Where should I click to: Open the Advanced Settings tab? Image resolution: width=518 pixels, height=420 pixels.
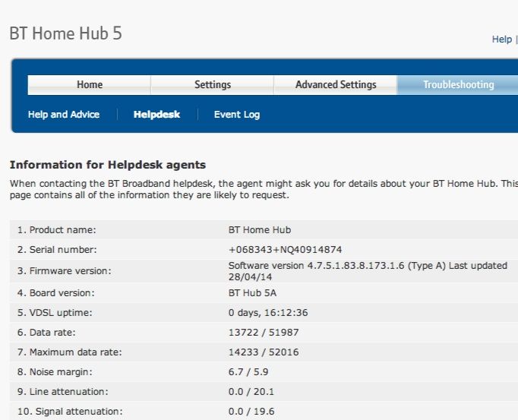335,85
